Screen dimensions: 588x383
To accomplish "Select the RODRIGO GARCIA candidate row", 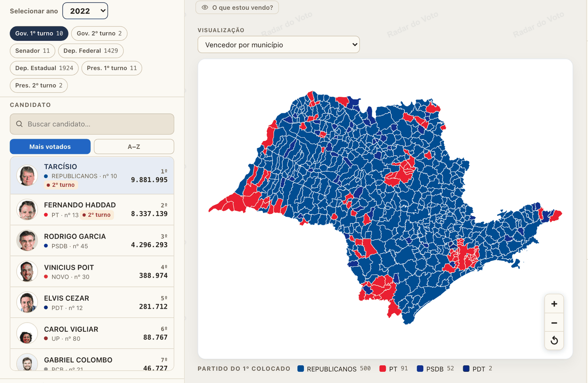I will [x=92, y=240].
